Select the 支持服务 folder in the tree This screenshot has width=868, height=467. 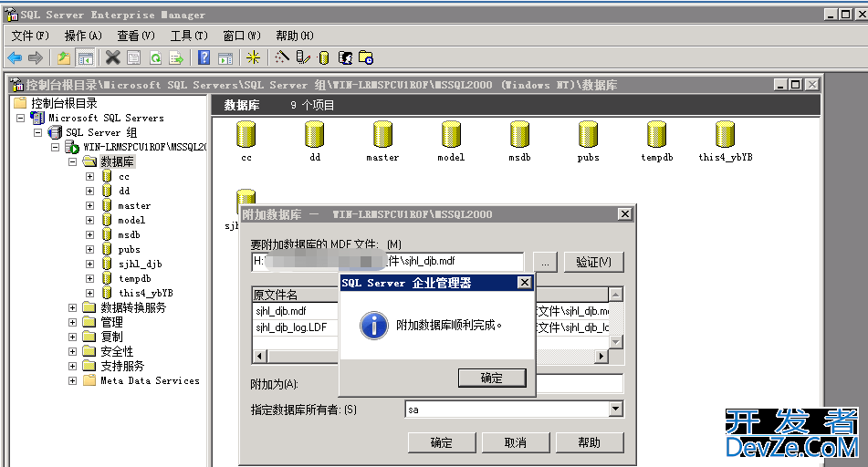coord(122,366)
